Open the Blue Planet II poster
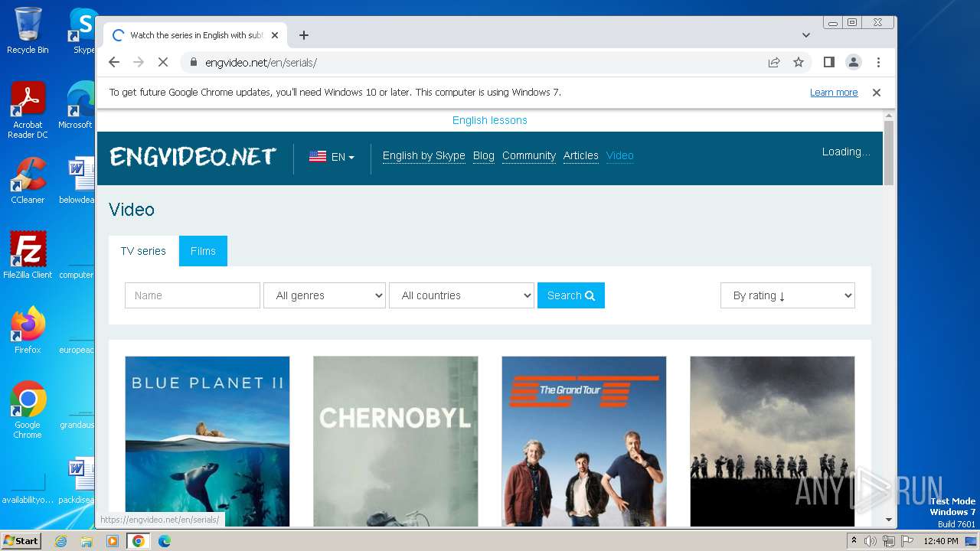 pyautogui.click(x=207, y=441)
